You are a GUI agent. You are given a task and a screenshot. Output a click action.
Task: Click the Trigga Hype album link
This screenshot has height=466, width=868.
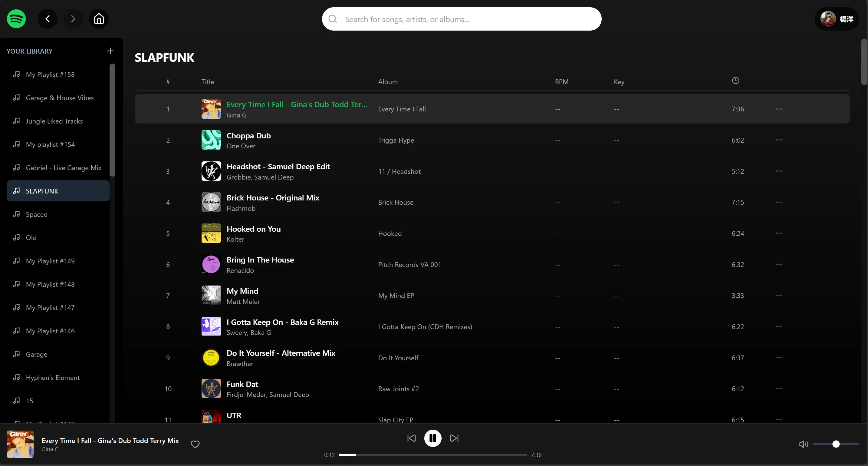(x=396, y=140)
